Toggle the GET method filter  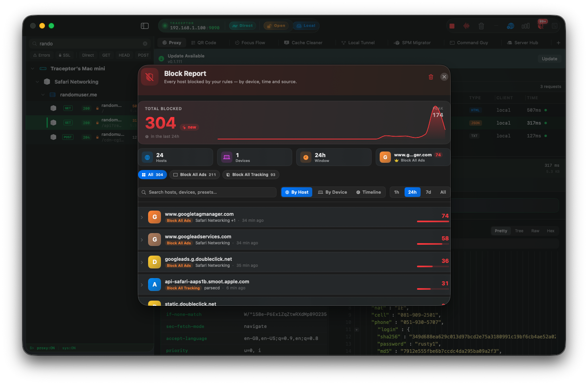point(106,55)
